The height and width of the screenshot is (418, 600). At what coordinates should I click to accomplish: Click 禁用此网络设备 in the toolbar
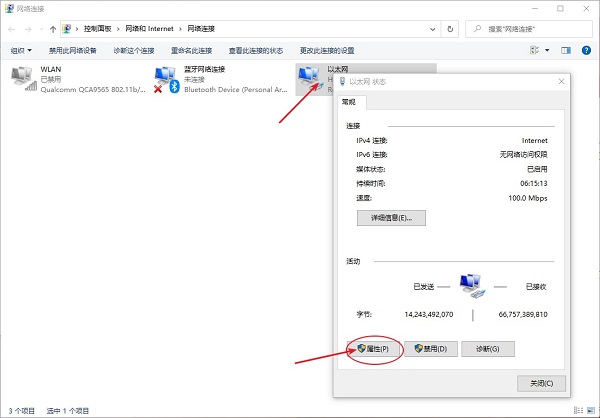[x=73, y=51]
